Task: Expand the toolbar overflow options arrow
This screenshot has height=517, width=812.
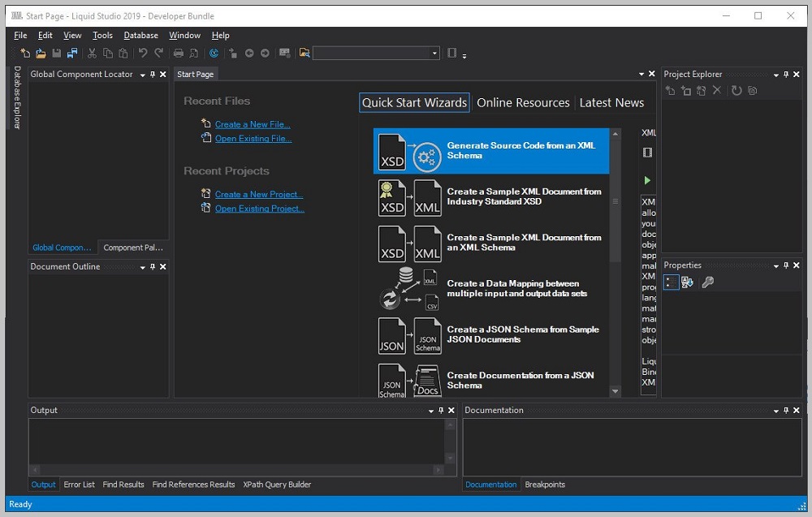Action: click(x=464, y=55)
